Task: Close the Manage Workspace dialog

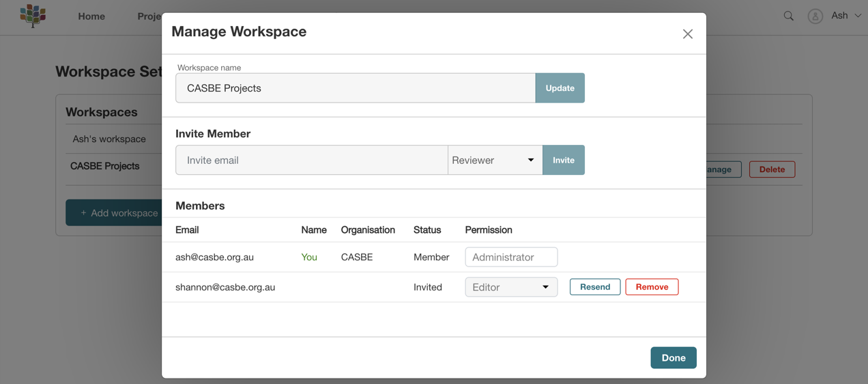Action: (x=687, y=34)
